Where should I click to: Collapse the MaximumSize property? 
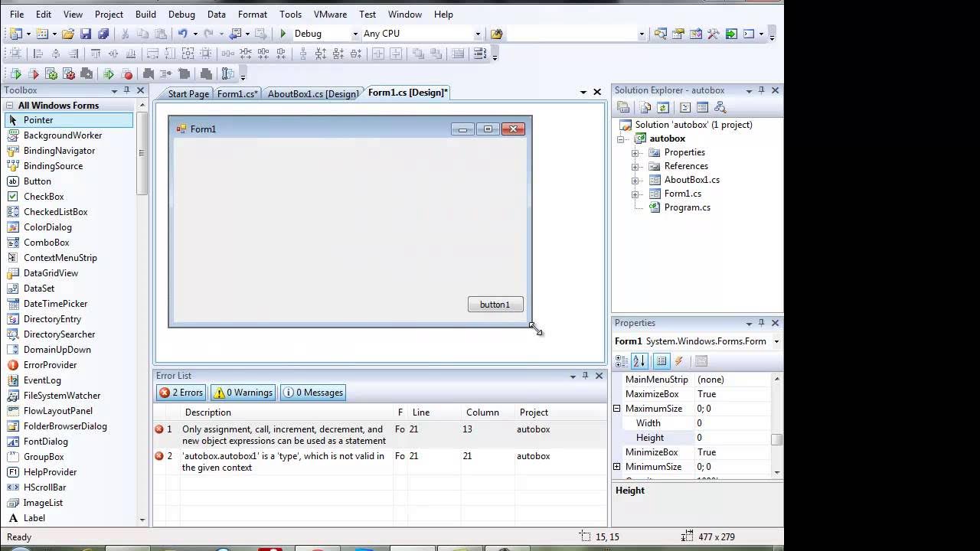(x=617, y=409)
